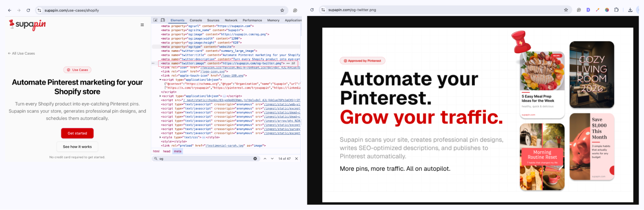Open the Console tab in DevTools

(x=196, y=20)
